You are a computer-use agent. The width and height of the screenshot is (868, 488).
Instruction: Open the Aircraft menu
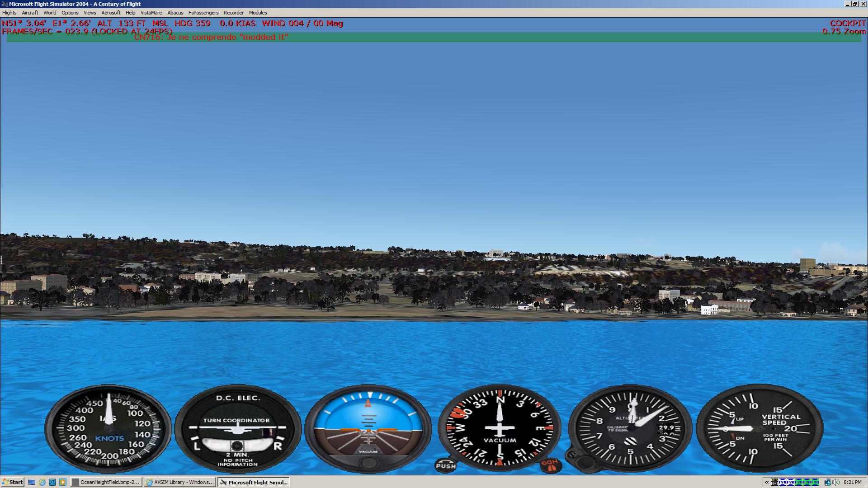click(x=30, y=13)
